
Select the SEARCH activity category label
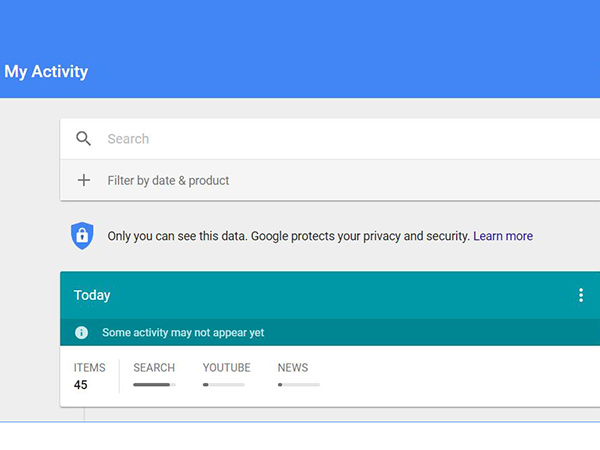154,368
